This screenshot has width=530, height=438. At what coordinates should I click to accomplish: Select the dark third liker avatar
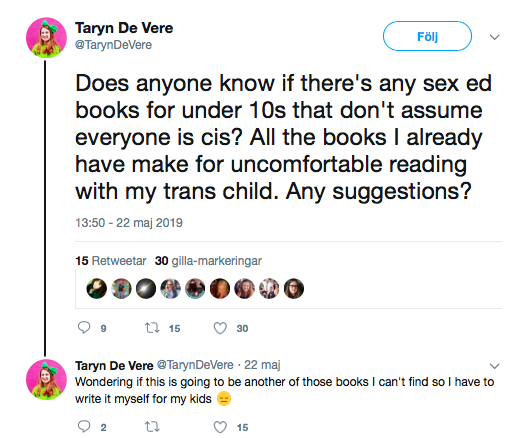coord(146,289)
